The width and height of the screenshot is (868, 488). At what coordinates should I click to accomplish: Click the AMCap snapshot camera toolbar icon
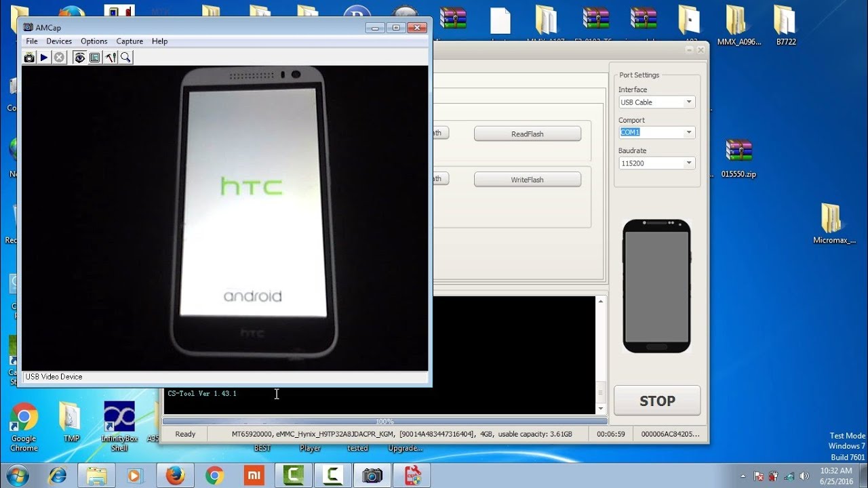(29, 58)
